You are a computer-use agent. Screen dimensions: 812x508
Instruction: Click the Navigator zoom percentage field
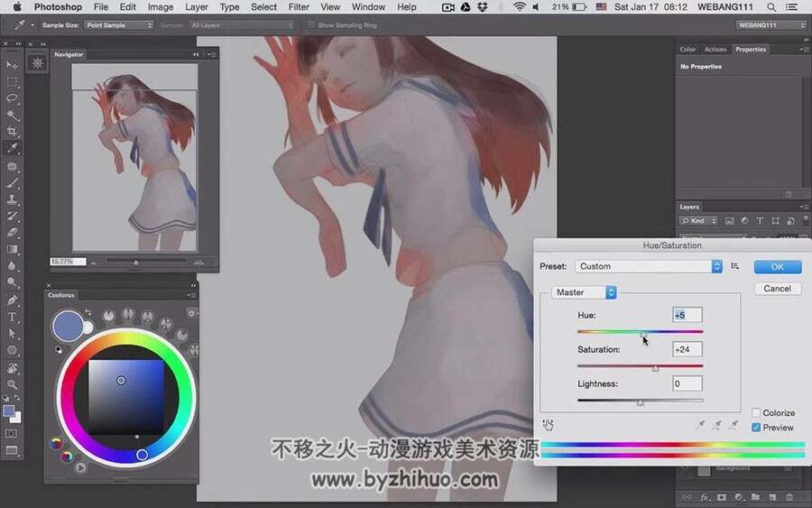click(68, 262)
